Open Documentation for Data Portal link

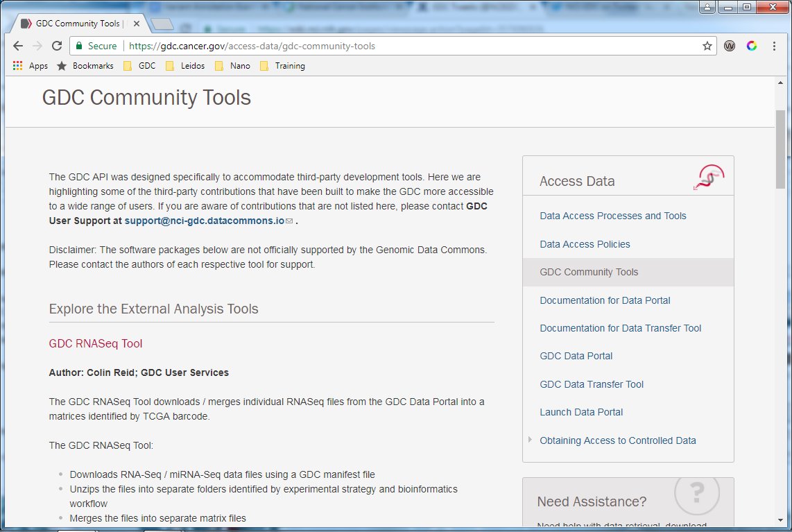(605, 300)
